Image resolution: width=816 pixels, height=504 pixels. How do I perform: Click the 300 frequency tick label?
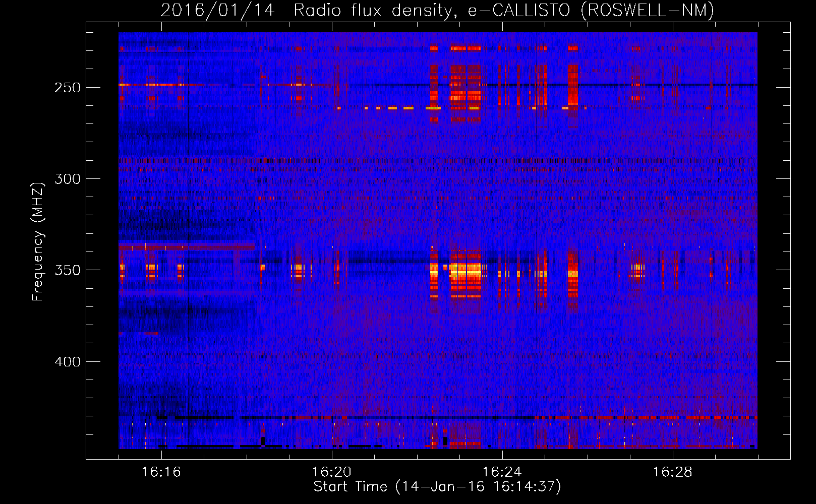point(67,178)
